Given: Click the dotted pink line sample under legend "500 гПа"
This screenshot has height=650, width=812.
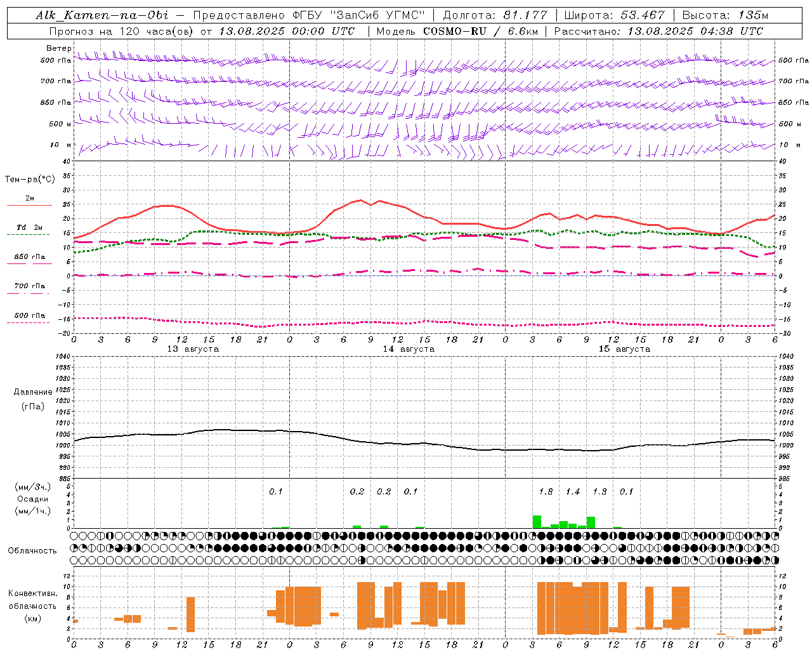Looking at the screenshot, I should (x=29, y=323).
